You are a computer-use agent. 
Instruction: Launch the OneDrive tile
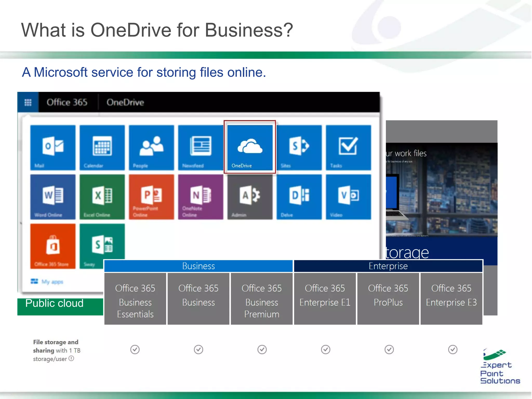(250, 148)
